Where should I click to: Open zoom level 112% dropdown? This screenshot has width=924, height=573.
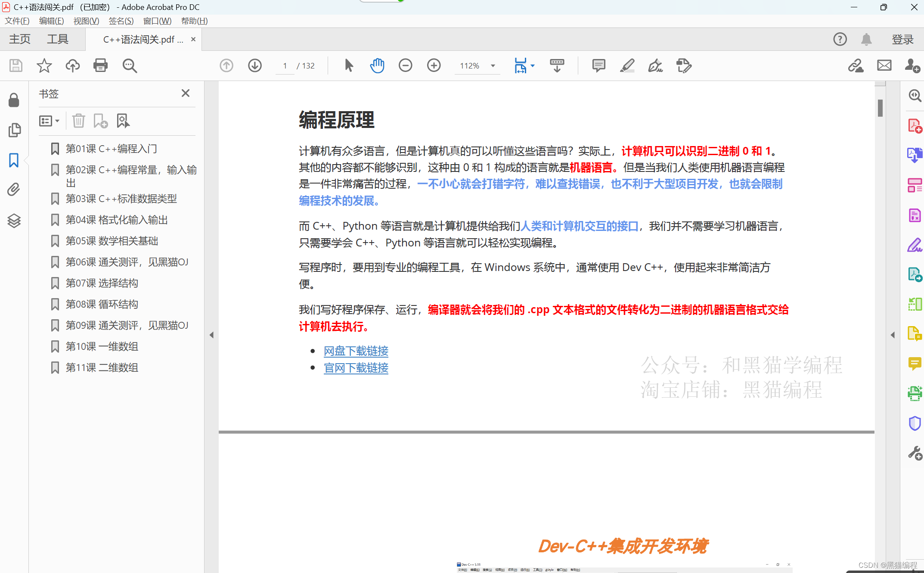click(x=493, y=66)
